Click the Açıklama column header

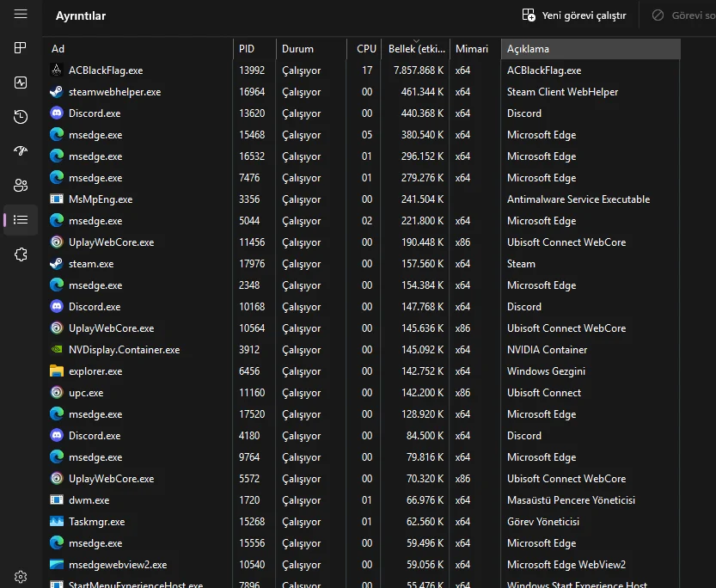point(591,49)
